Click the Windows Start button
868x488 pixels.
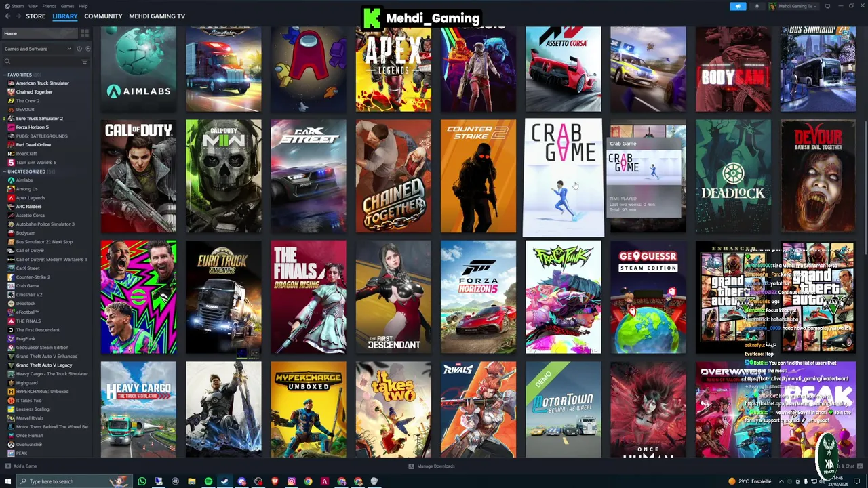coord(7,481)
